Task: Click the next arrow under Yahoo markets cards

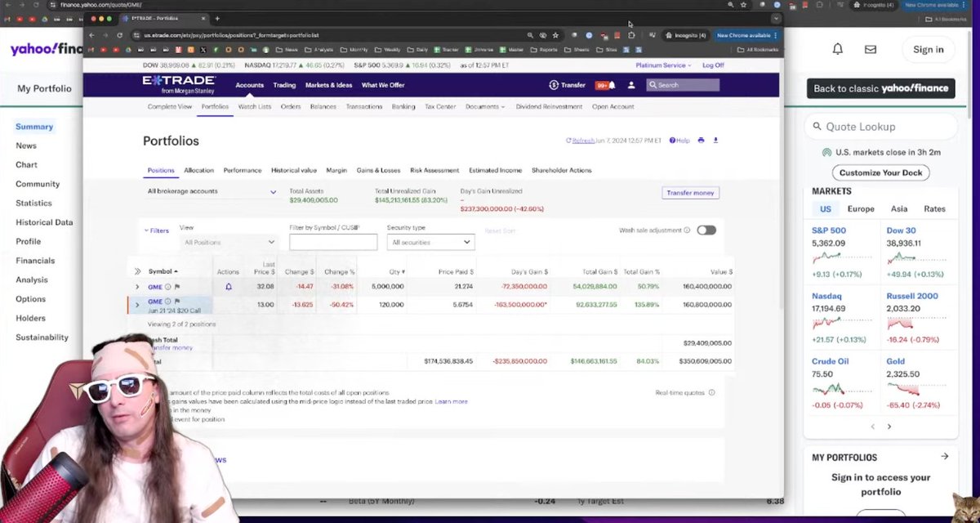Action: [x=889, y=427]
